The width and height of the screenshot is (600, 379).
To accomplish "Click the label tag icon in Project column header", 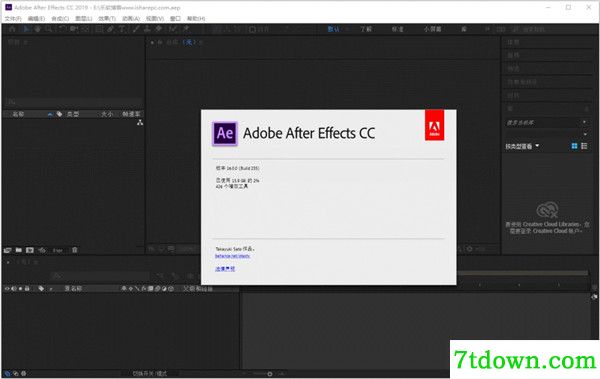I will click(x=60, y=114).
